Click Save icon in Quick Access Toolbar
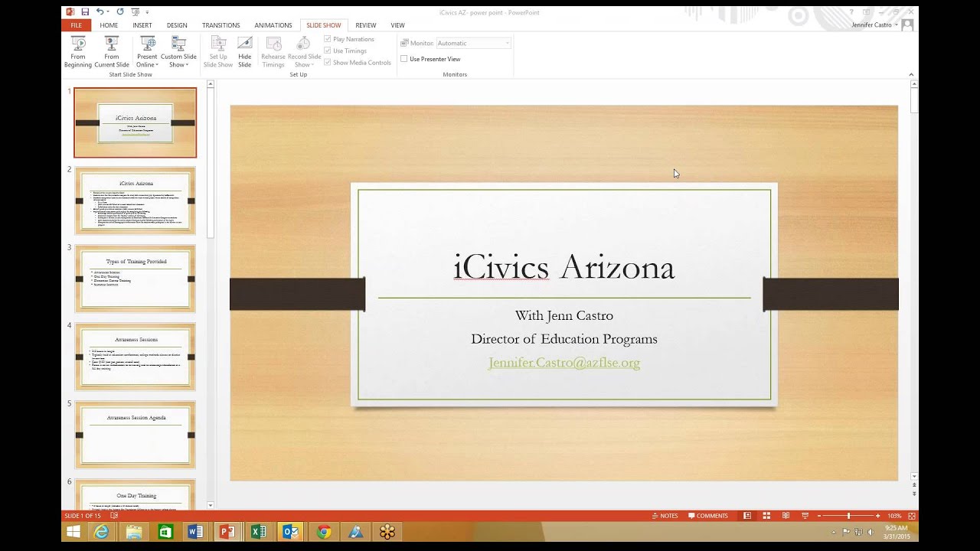This screenshot has width=980, height=551. [85, 11]
